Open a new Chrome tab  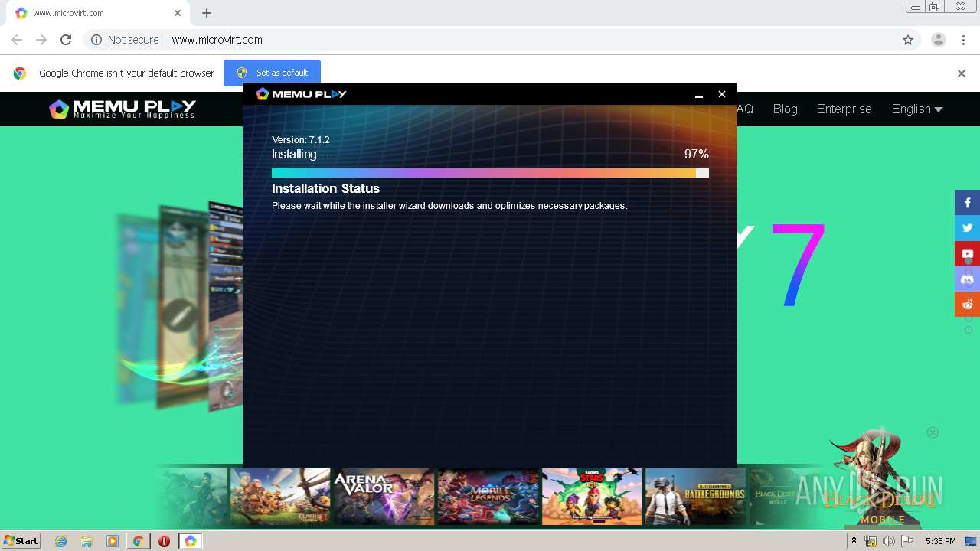pos(207,13)
